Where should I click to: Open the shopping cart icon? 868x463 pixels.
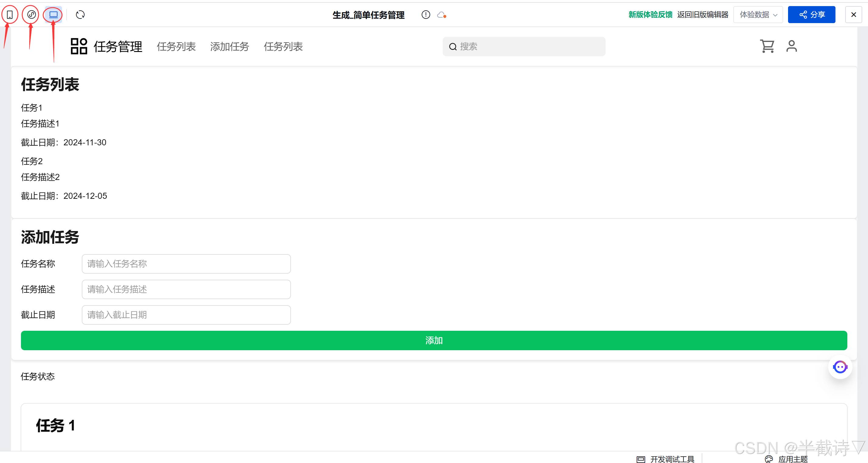767,46
